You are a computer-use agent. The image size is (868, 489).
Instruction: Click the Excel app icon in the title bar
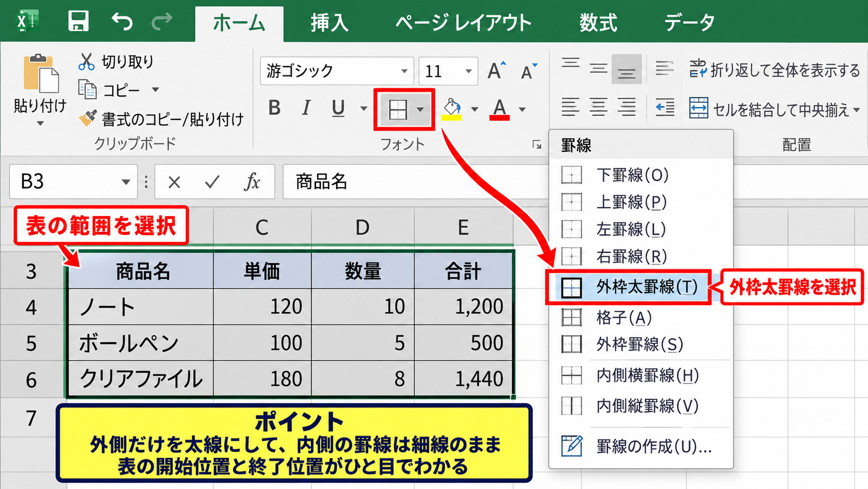(x=27, y=21)
